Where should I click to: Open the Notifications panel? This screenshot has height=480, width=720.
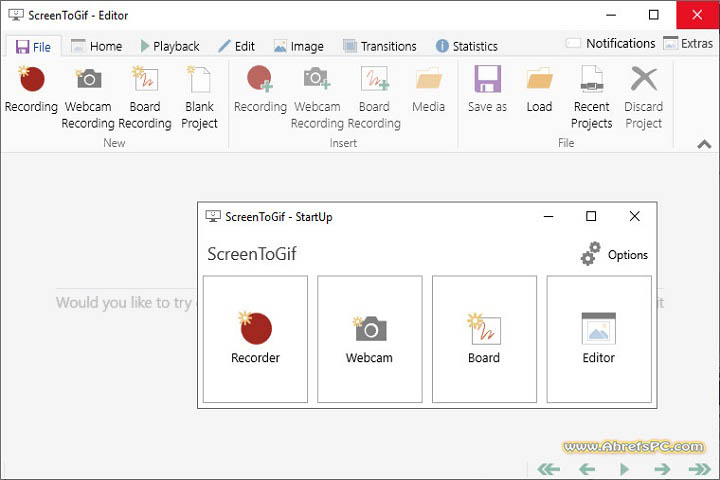pyautogui.click(x=610, y=44)
